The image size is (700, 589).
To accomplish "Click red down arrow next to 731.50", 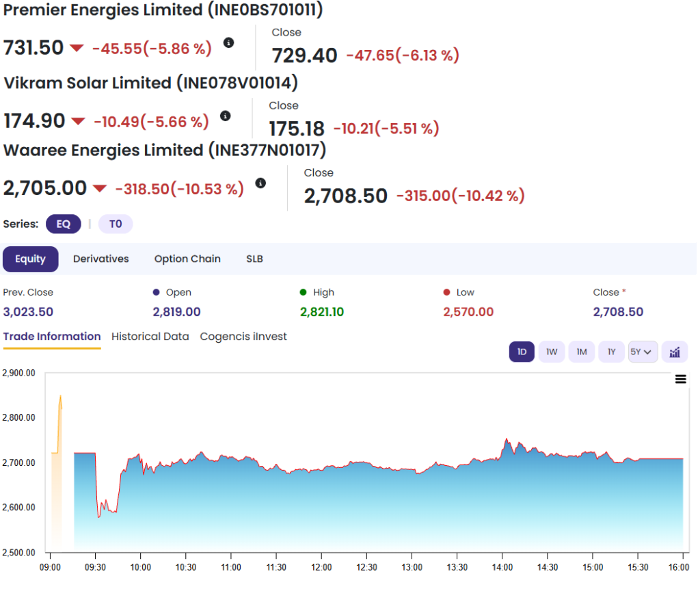I will click(x=77, y=48).
